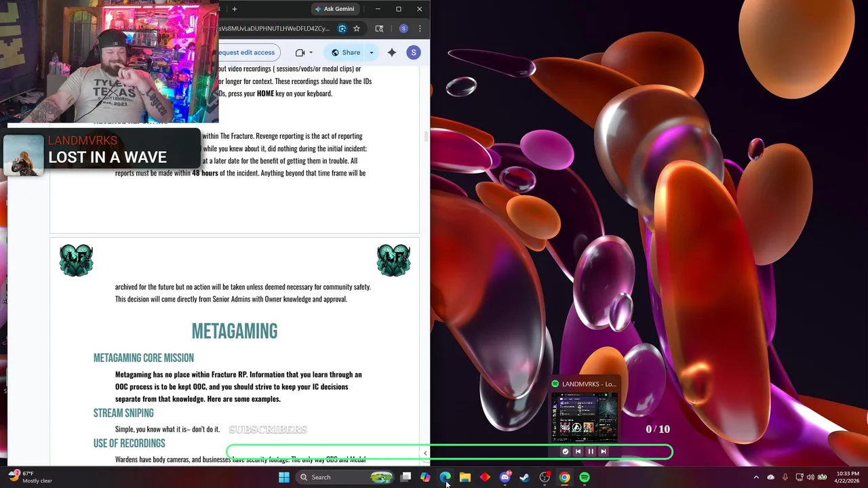The width and height of the screenshot is (868, 488).
Task: Click the Ask Gemini button in Chrome
Action: pos(334,9)
